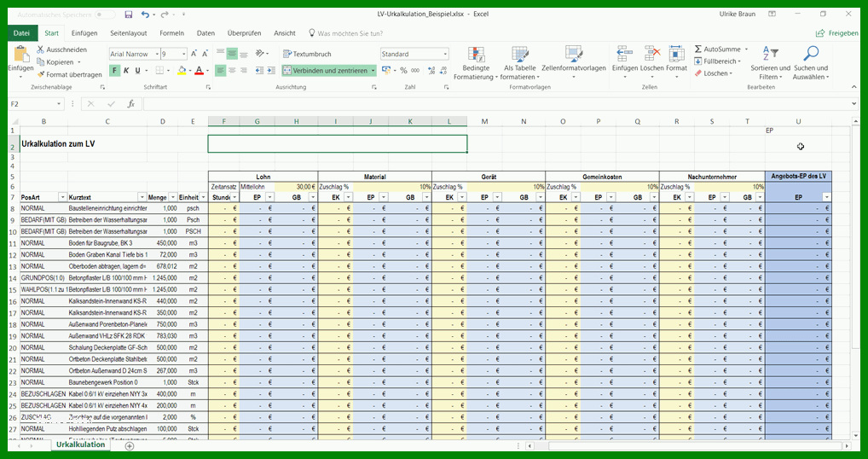Add new sheet plus button

click(129, 445)
